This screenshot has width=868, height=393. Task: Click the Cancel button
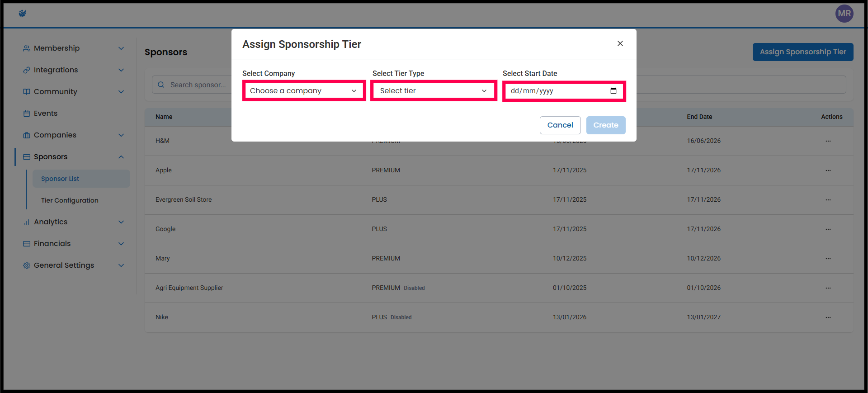(x=560, y=125)
